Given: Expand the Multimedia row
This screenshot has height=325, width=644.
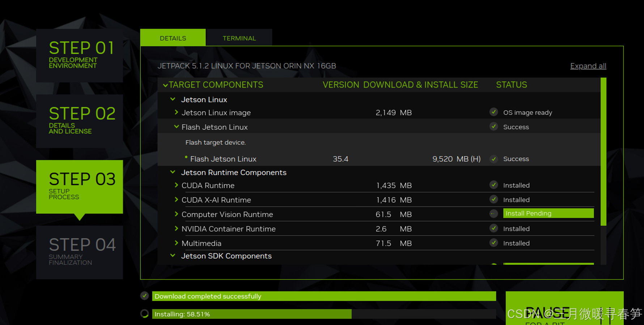Looking at the screenshot, I should tap(176, 243).
